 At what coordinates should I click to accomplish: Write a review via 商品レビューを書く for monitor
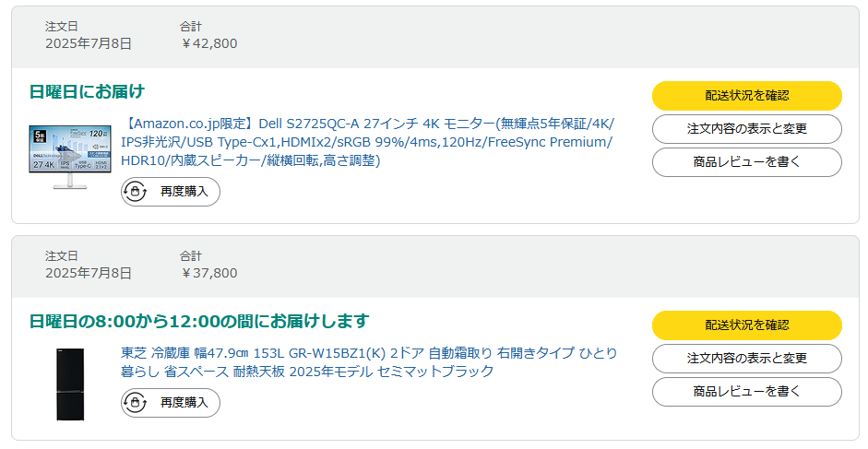pyautogui.click(x=747, y=162)
